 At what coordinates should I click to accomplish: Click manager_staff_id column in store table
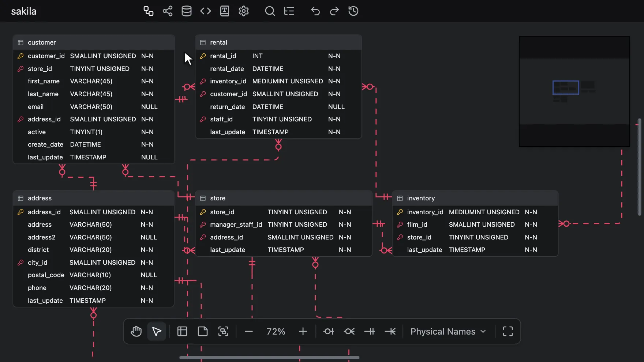[284, 225]
